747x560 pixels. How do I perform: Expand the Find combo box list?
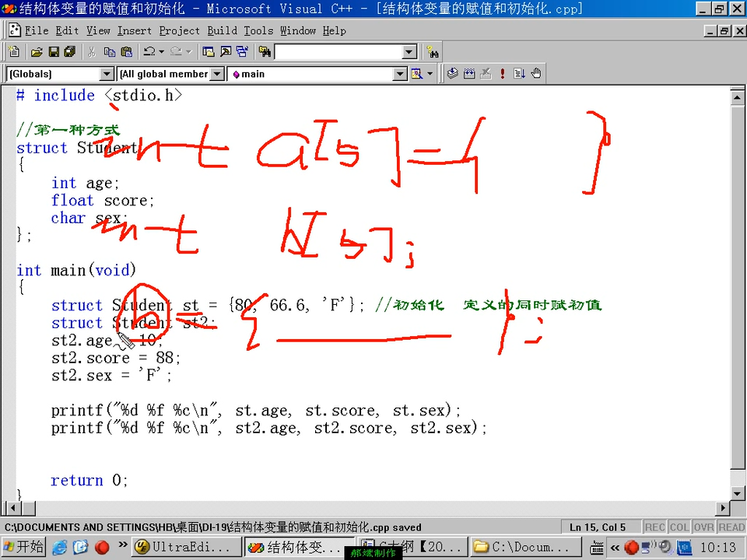click(409, 52)
